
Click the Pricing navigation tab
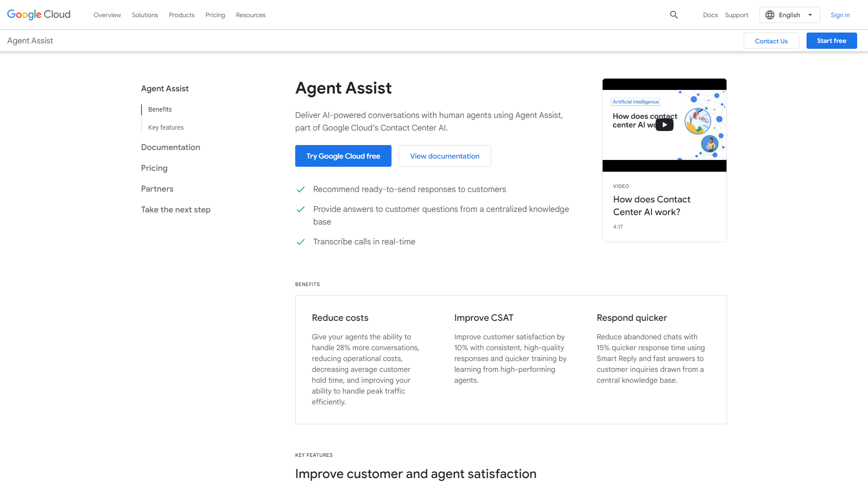tap(215, 14)
